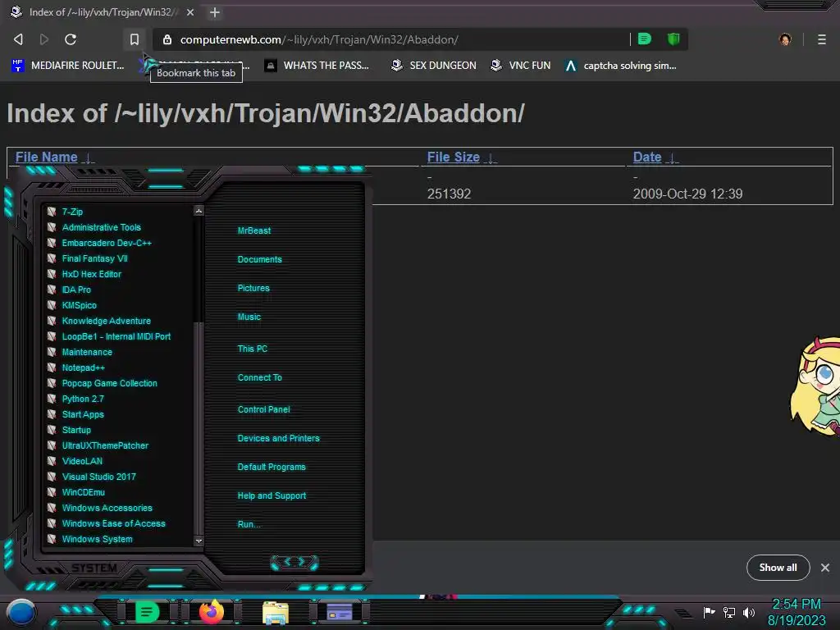The width and height of the screenshot is (840, 630).
Task: Open KMSpico start menu entry
Action: tap(79, 305)
